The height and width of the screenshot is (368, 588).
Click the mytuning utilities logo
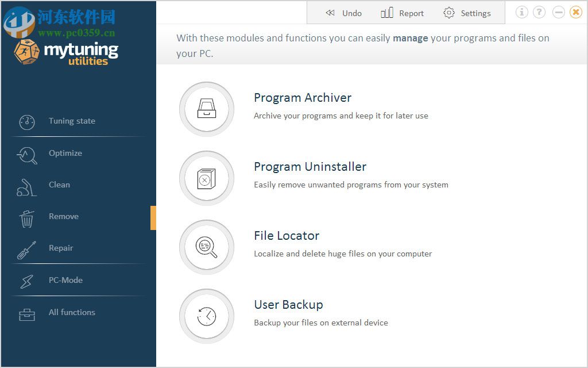(x=66, y=52)
